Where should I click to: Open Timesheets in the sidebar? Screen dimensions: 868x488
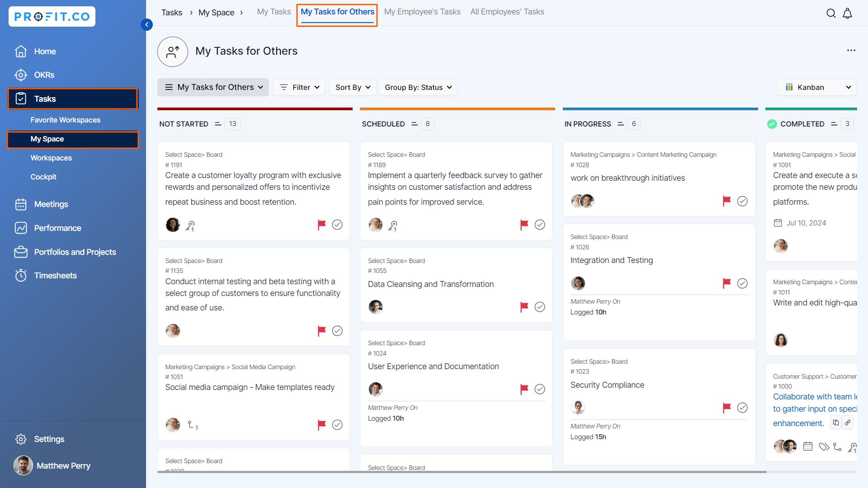[55, 275]
